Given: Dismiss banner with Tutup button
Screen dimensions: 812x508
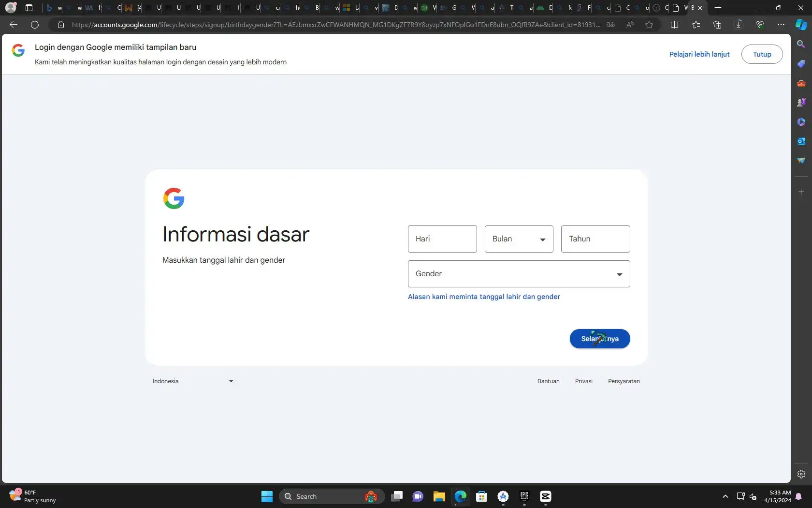Looking at the screenshot, I should tap(762, 54).
